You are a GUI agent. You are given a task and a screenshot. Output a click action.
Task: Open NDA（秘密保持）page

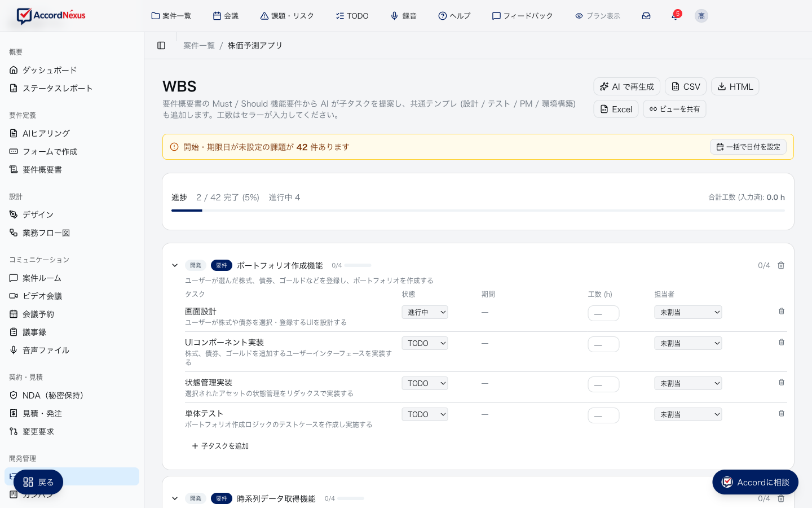72,395
